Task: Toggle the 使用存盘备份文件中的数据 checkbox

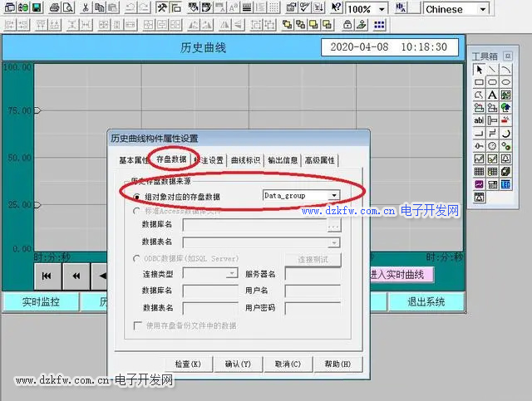Action: point(138,325)
